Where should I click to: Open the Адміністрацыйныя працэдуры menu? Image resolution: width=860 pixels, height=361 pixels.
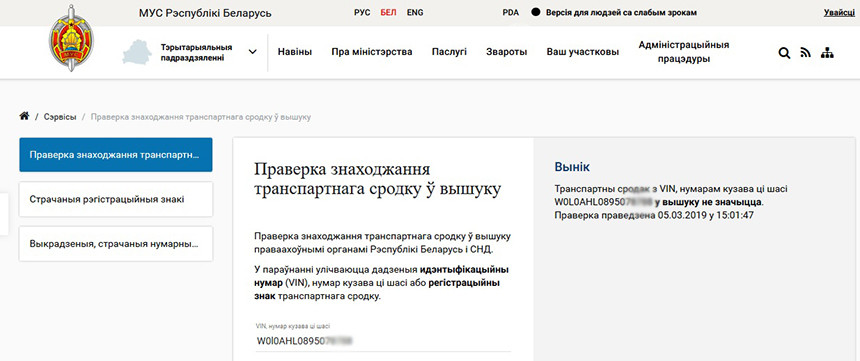[x=683, y=52]
